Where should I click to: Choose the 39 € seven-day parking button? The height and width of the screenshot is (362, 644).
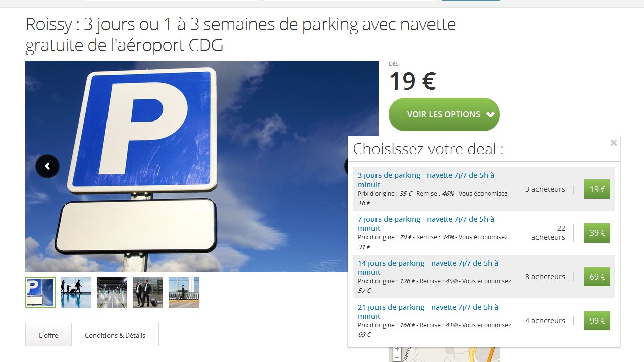pos(597,233)
